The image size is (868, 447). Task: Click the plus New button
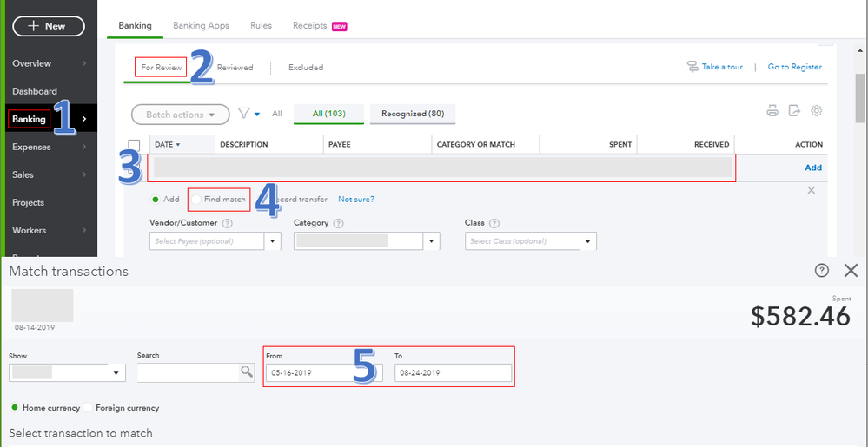click(x=49, y=26)
